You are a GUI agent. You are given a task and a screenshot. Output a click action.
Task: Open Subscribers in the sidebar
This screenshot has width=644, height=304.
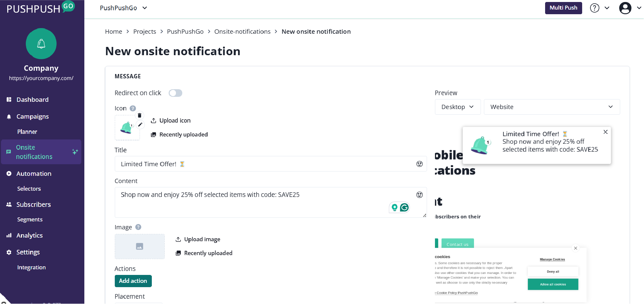point(33,205)
